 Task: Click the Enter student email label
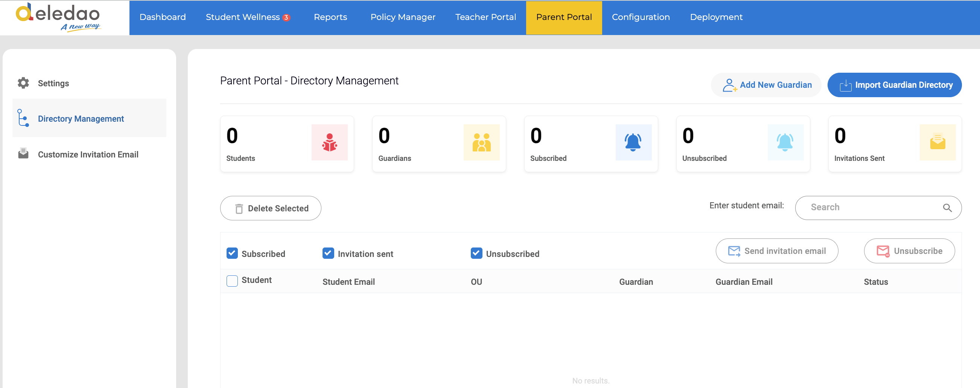pyautogui.click(x=746, y=206)
